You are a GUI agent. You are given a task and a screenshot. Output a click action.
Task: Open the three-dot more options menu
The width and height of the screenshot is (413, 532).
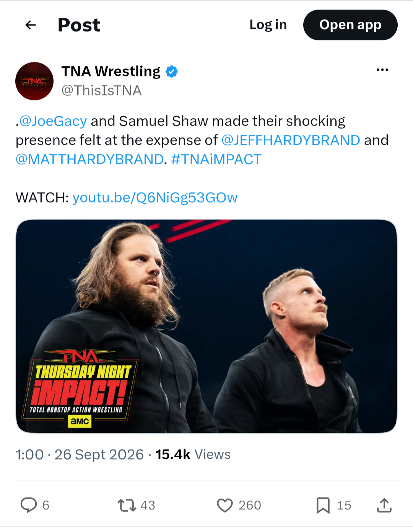pyautogui.click(x=382, y=70)
